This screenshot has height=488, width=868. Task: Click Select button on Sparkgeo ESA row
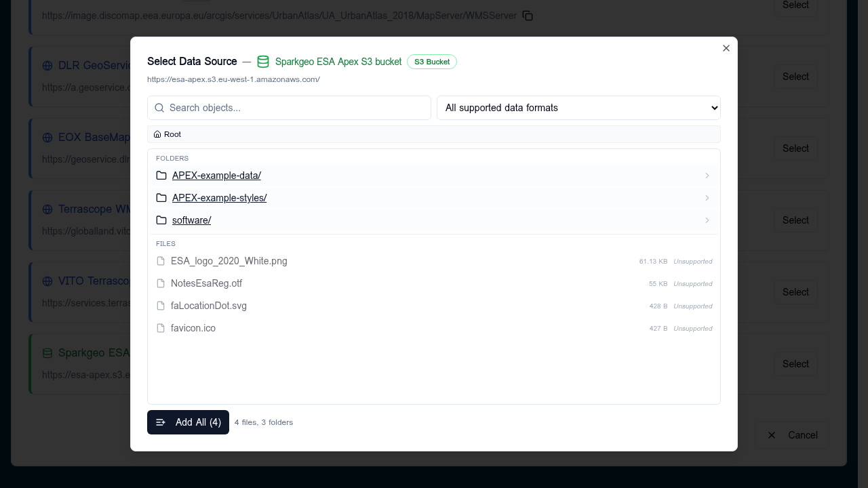[795, 364]
